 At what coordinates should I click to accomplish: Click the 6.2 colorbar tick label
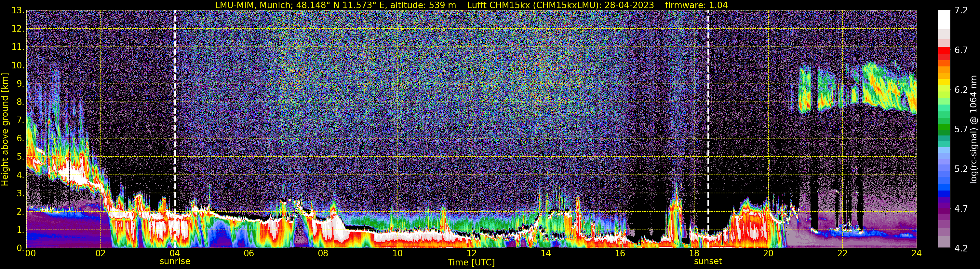coord(961,90)
